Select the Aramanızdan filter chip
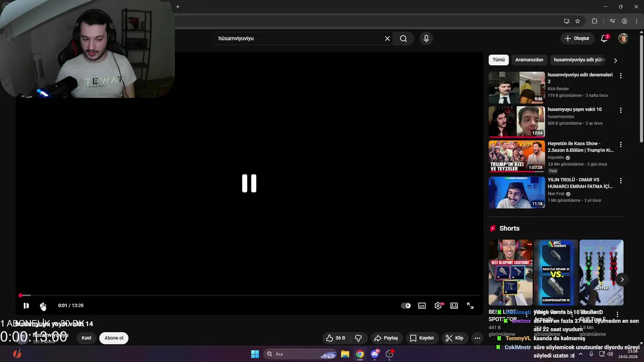 529,60
